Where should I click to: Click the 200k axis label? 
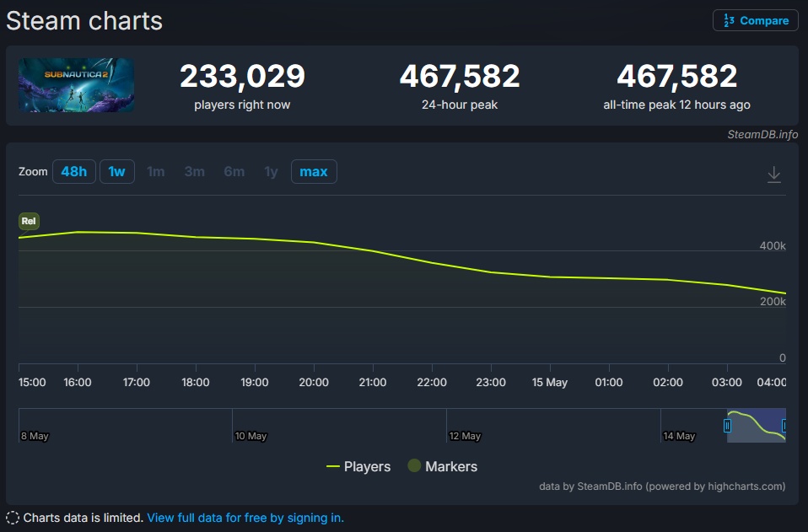773,301
